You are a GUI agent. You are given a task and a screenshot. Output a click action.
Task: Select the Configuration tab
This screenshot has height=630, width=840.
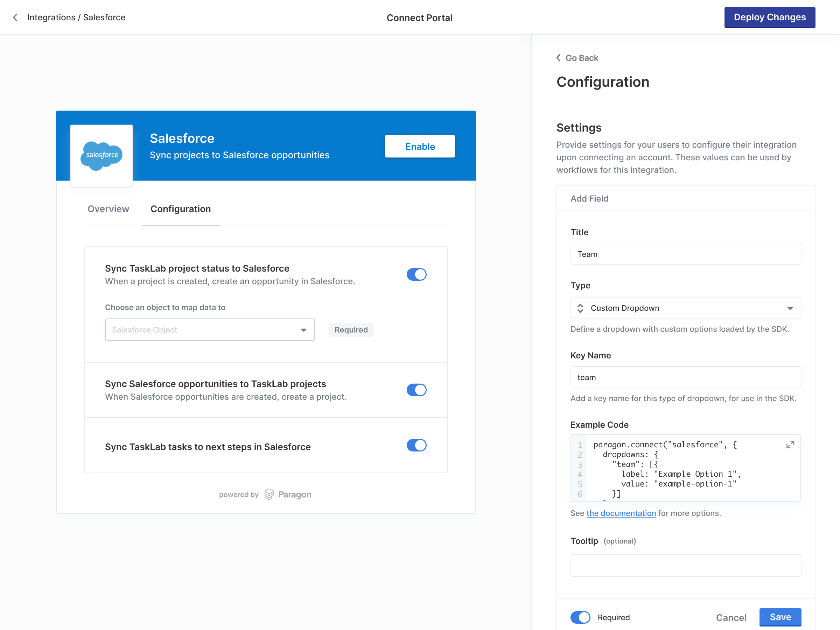[181, 209]
